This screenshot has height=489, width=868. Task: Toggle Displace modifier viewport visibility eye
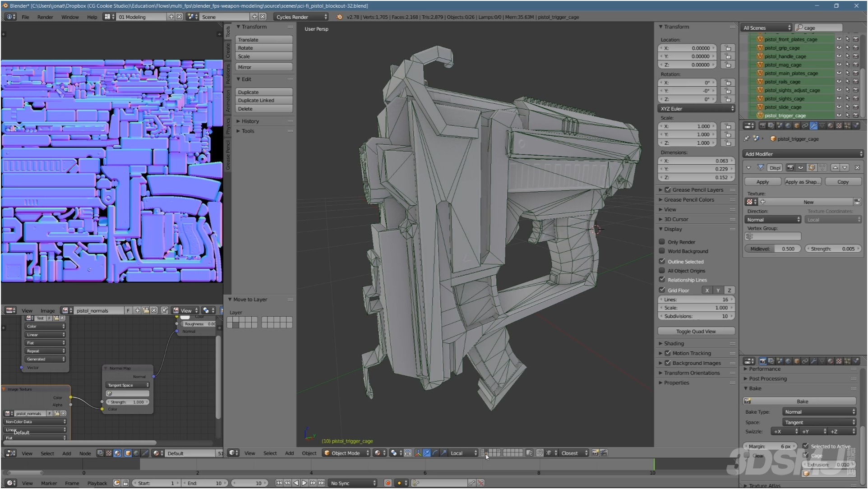point(801,168)
